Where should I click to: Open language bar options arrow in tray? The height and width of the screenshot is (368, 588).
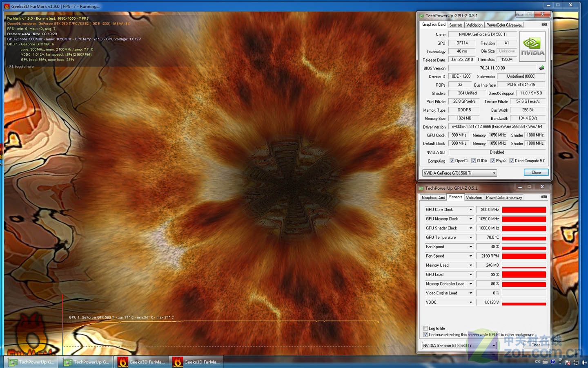[560, 362]
